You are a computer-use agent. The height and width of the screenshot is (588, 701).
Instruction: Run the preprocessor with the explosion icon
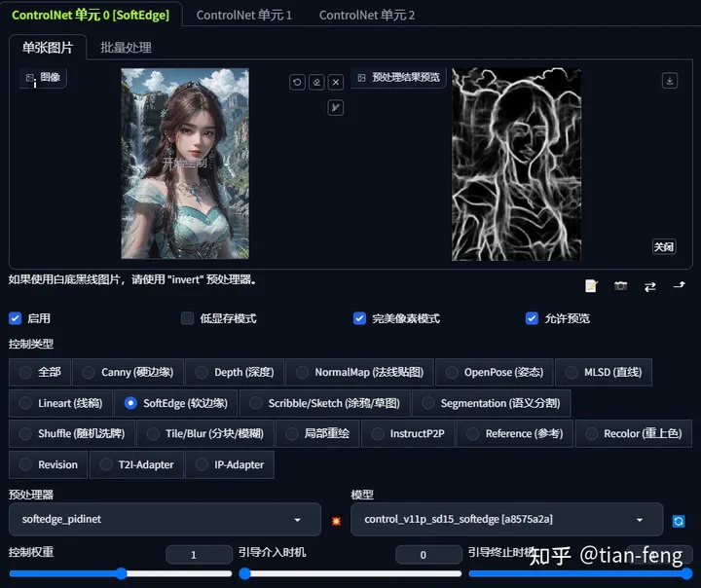tap(336, 521)
